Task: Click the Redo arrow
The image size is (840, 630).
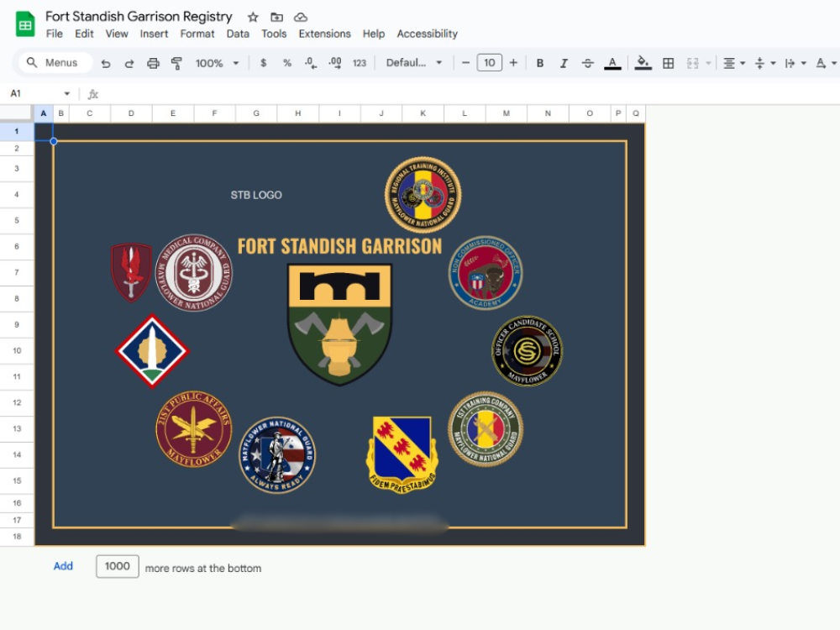Action: click(129, 63)
